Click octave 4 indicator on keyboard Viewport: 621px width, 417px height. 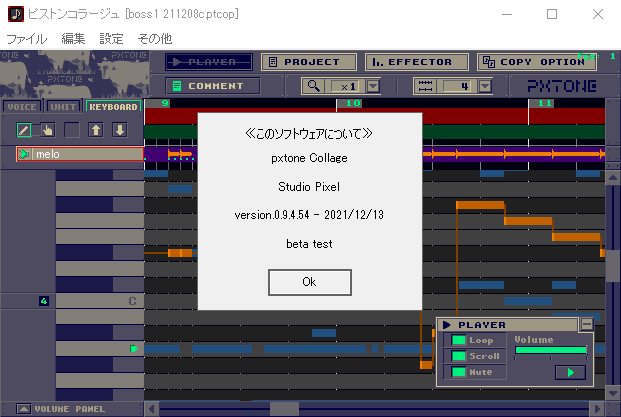pos(44,301)
